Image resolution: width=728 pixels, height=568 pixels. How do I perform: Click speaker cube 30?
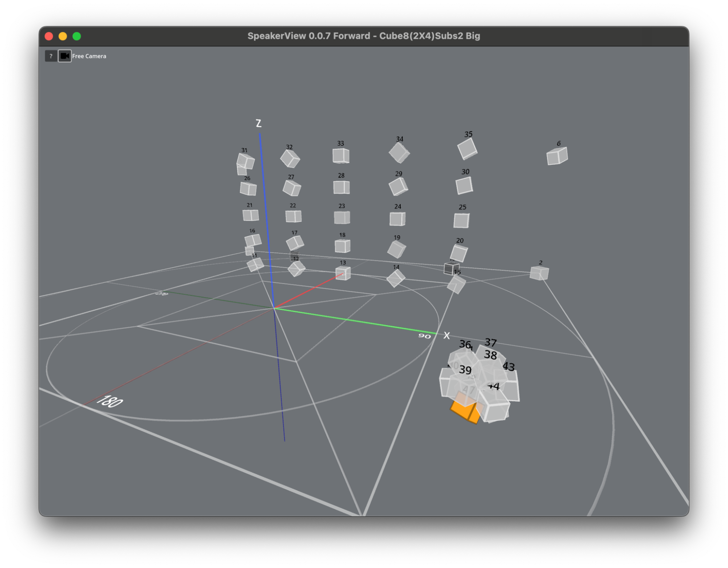coord(464,186)
